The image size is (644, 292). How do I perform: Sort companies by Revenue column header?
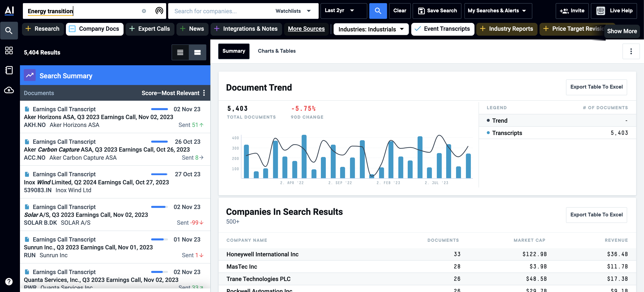point(616,240)
